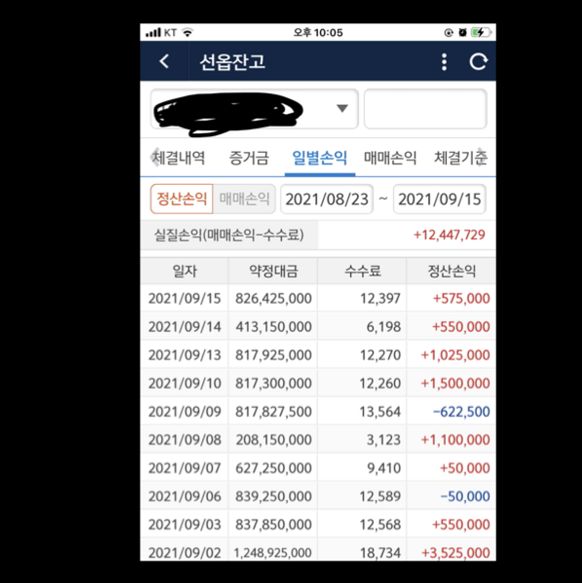Tap the Wi-Fi icon in the status bar
This screenshot has height=583, width=582.
coord(188,33)
